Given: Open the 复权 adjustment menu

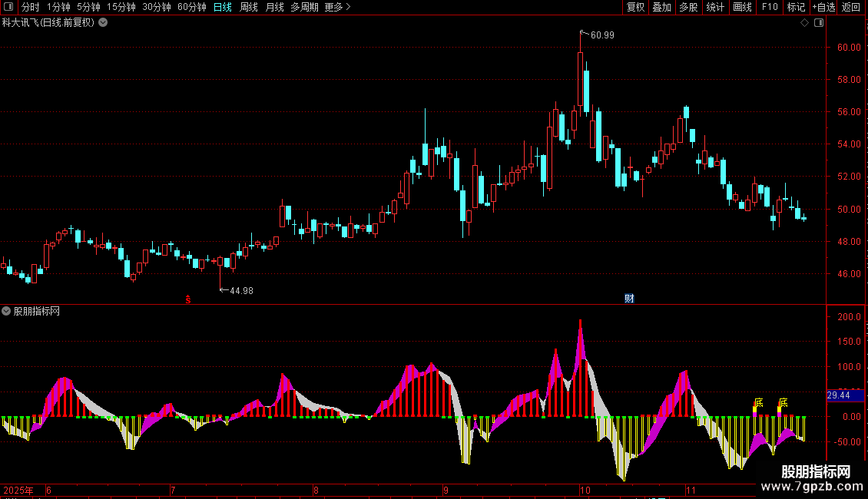Looking at the screenshot, I should click(635, 7).
